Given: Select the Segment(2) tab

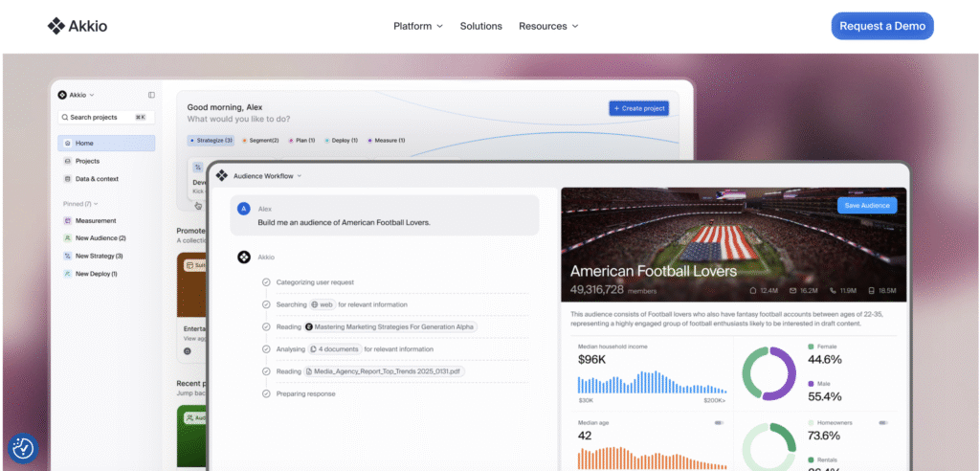Looking at the screenshot, I should [x=260, y=141].
